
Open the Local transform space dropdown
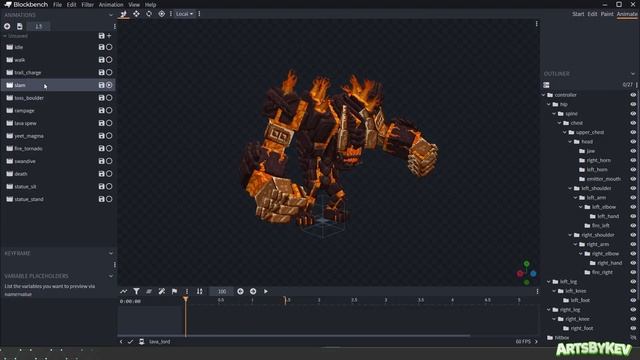point(184,14)
